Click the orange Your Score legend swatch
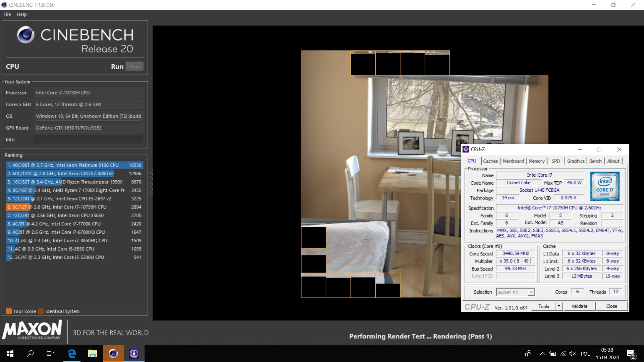The image size is (644, 362). point(9,311)
